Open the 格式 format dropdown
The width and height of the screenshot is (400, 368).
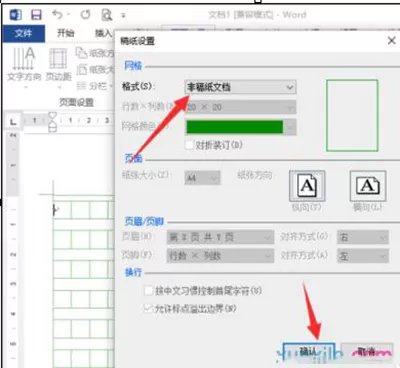(240, 87)
